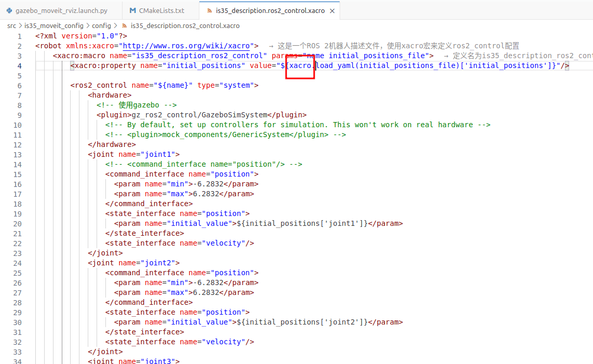Viewport: 593px width, 364px height.
Task: Open the breadcrumb file name is35_description.ros2_control.xacro
Action: (x=185, y=25)
